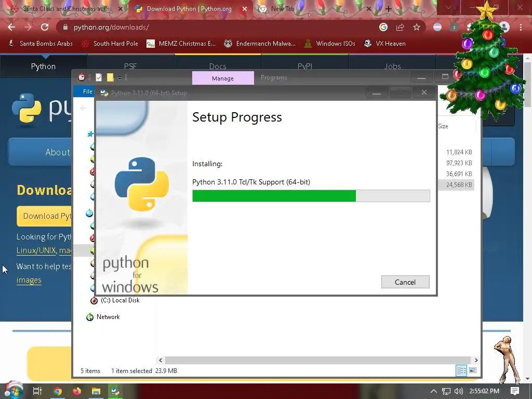The image size is (532, 399).
Task: Select the Python site nav tab
Action: (x=44, y=66)
